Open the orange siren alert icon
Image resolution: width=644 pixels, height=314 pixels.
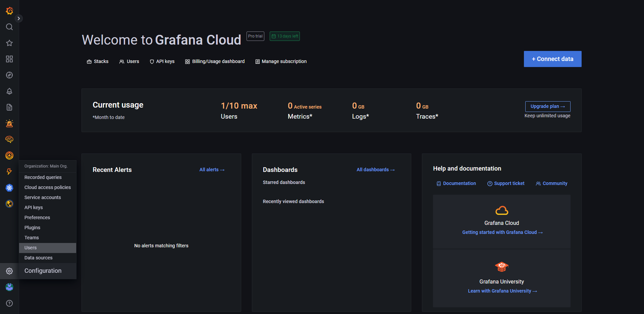point(9,123)
